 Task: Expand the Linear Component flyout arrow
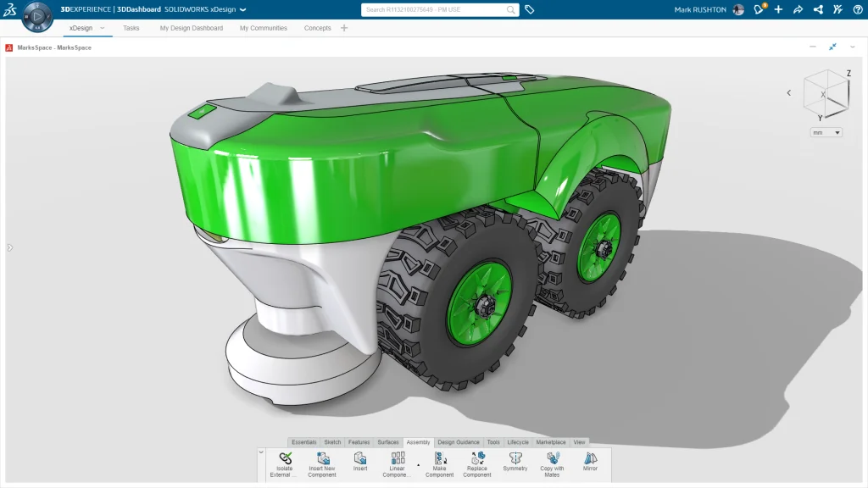(417, 463)
